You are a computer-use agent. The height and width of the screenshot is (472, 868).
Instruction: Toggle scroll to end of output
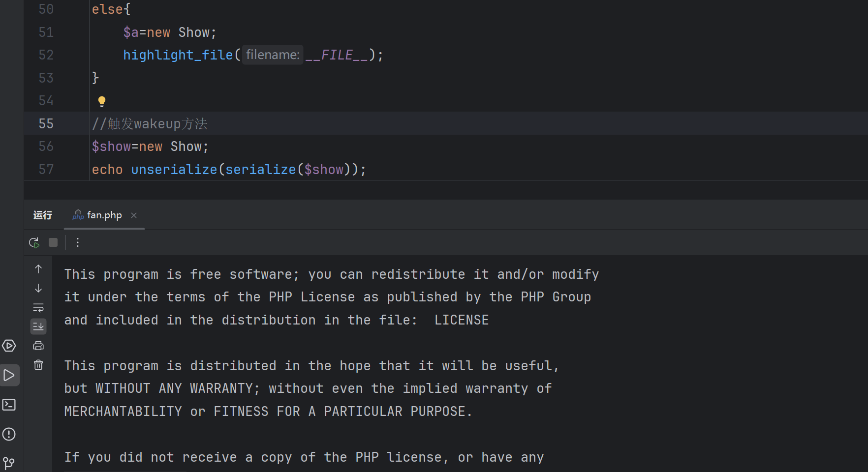[x=38, y=326]
